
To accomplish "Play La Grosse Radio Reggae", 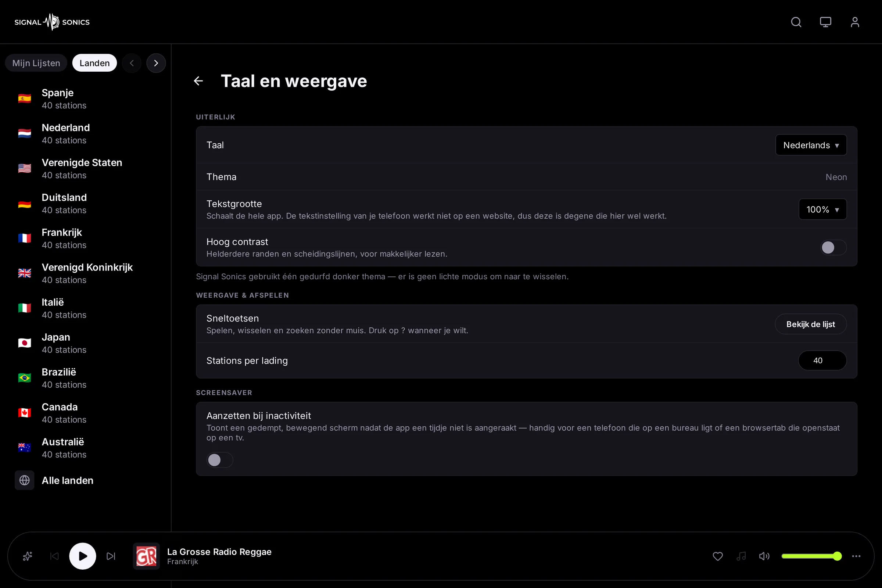I will [82, 556].
